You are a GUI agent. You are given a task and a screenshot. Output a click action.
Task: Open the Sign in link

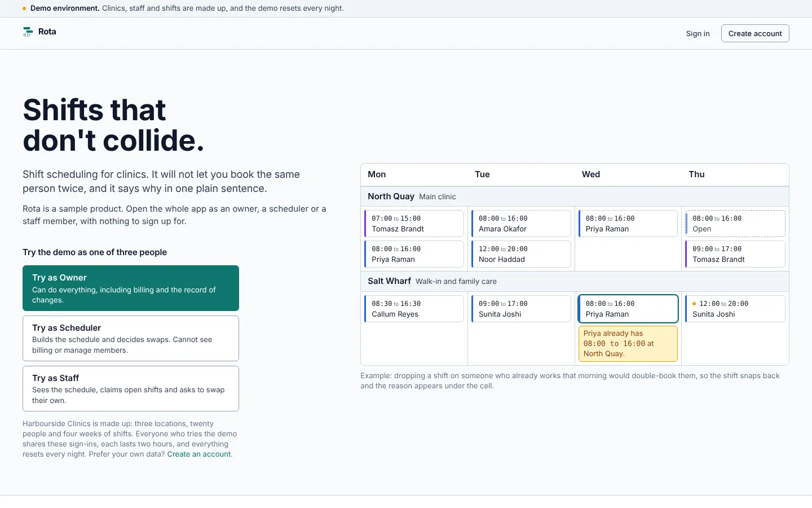[x=698, y=33]
